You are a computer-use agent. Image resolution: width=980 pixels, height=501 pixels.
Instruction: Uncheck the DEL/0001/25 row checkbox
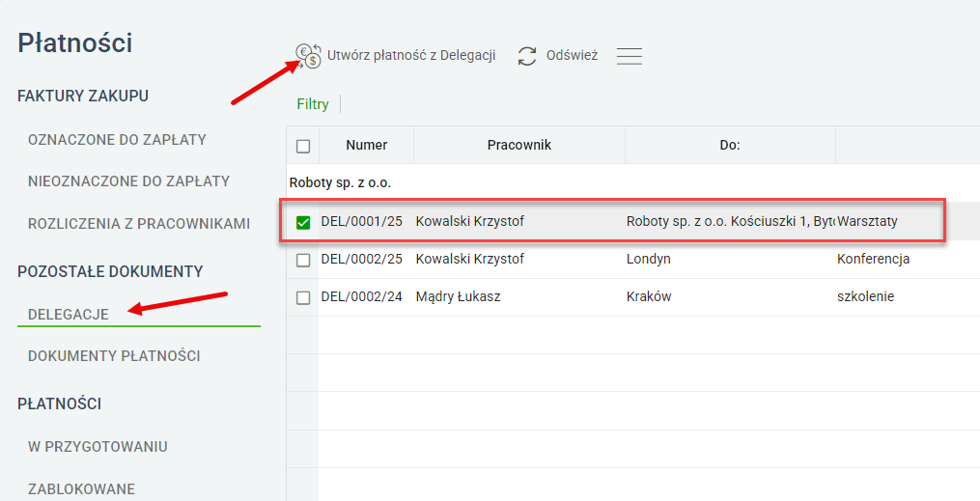point(303,222)
